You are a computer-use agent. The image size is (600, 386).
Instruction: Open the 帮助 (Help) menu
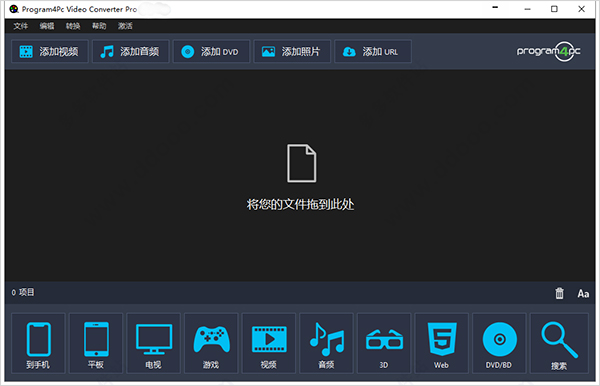pos(99,26)
